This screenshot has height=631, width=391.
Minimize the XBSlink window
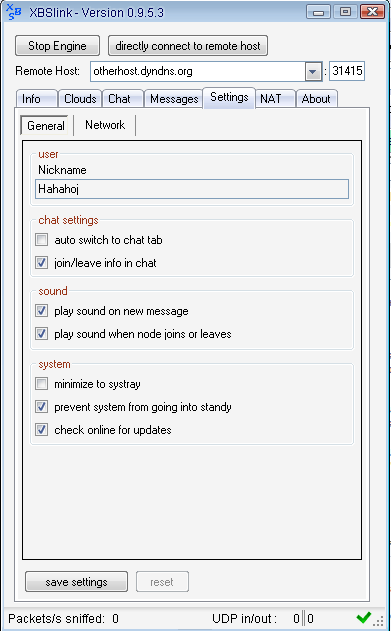click(319, 12)
